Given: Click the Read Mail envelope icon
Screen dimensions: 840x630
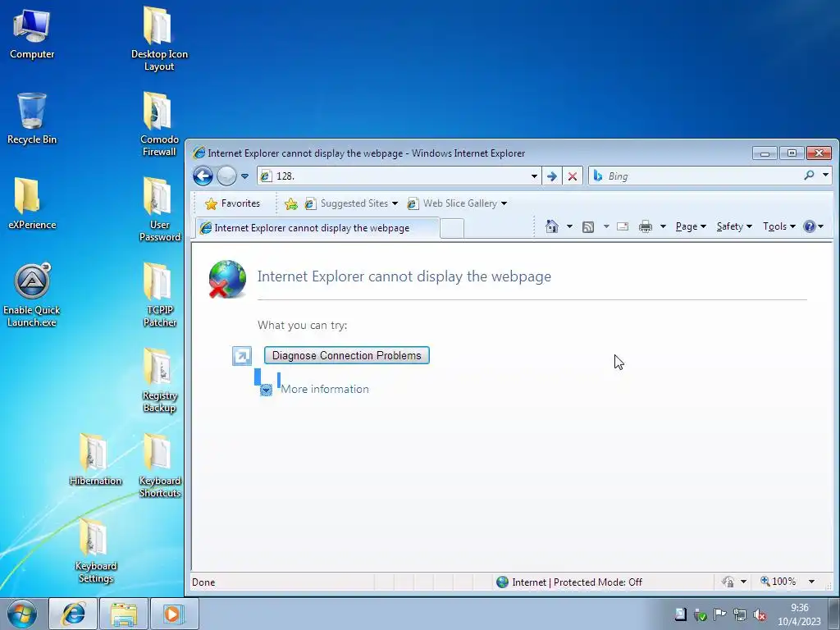Looking at the screenshot, I should pyautogui.click(x=623, y=226).
